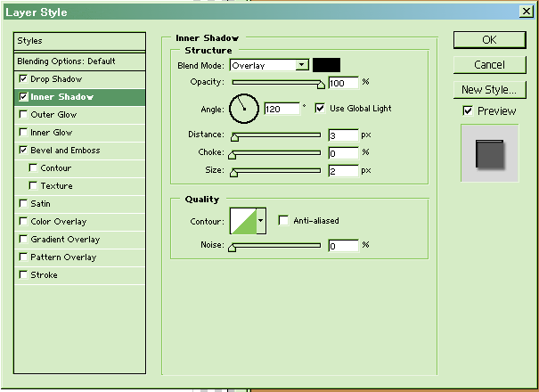Uncheck the Preview checkbox
Viewport: 539px width, 392px height.
[468, 111]
